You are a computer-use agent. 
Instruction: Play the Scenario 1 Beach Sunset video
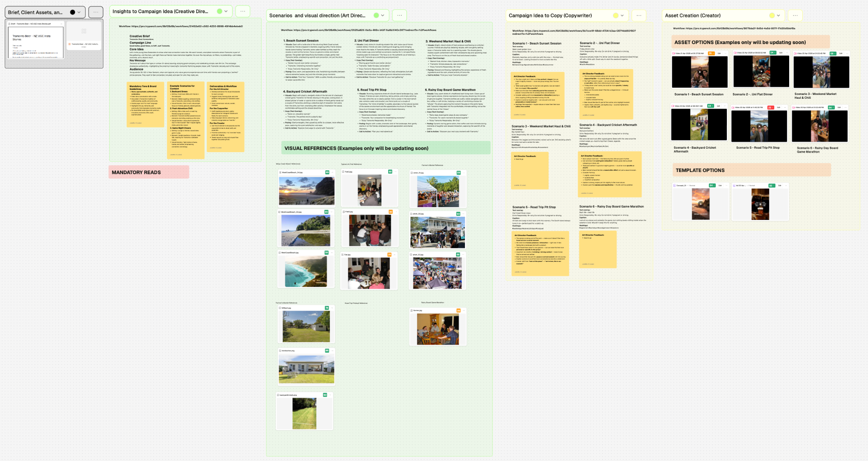[700, 72]
